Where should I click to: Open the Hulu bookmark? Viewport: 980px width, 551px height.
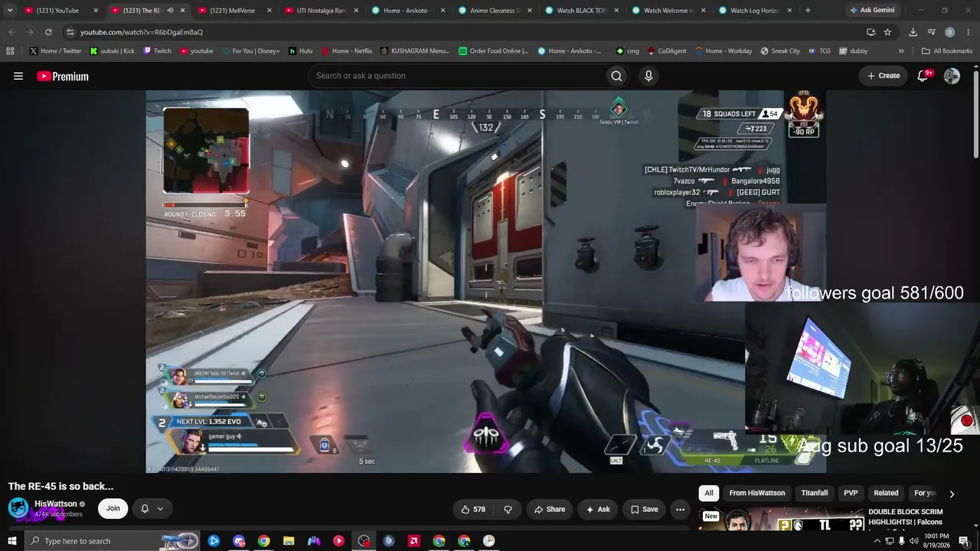click(x=301, y=51)
